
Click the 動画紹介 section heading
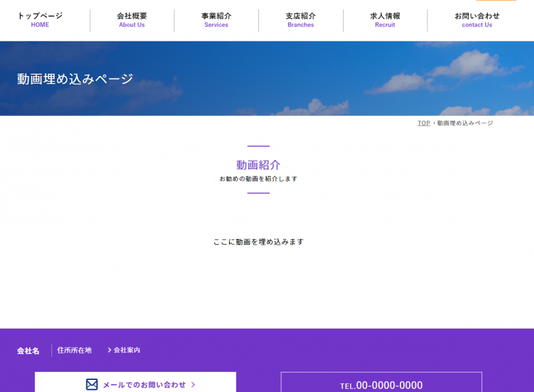click(x=258, y=165)
